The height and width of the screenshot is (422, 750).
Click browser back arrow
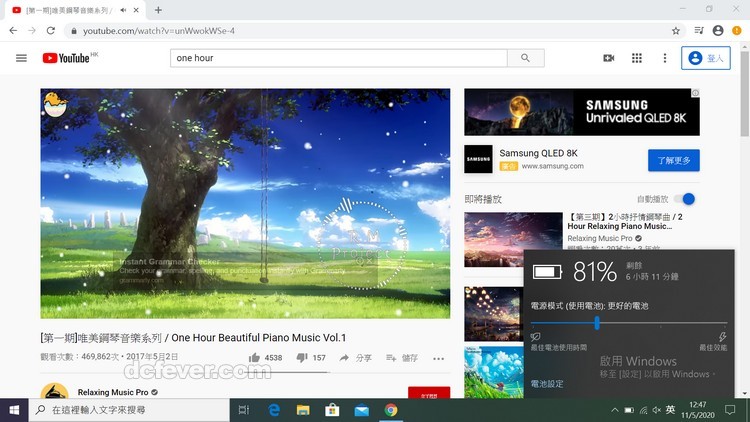[13, 31]
